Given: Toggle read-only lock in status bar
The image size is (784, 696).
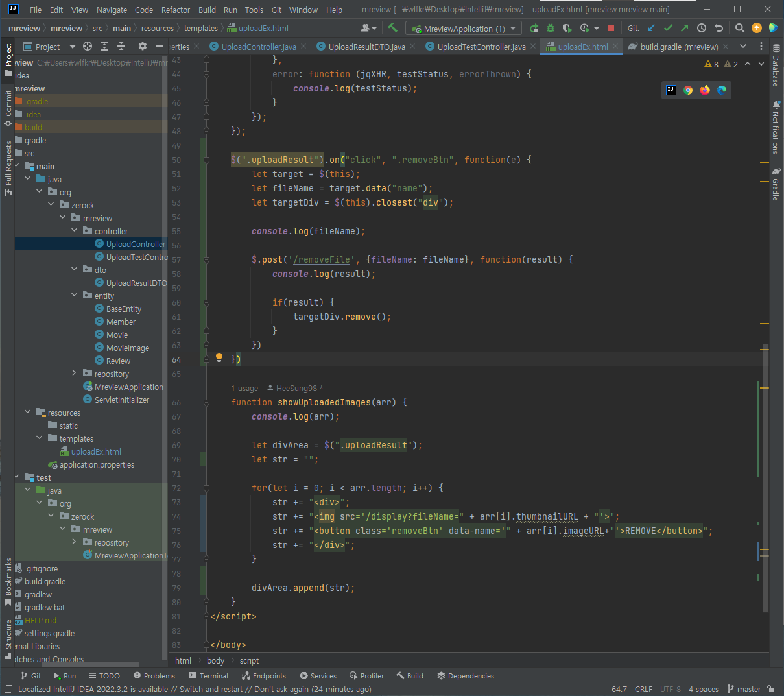Looking at the screenshot, I should click(x=770, y=689).
